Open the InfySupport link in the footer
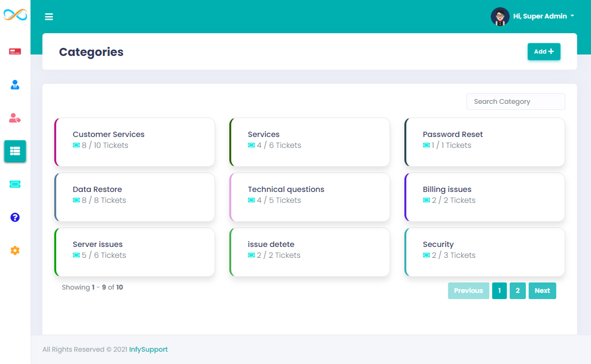Screen dimensions: 591x364 [148, 349]
